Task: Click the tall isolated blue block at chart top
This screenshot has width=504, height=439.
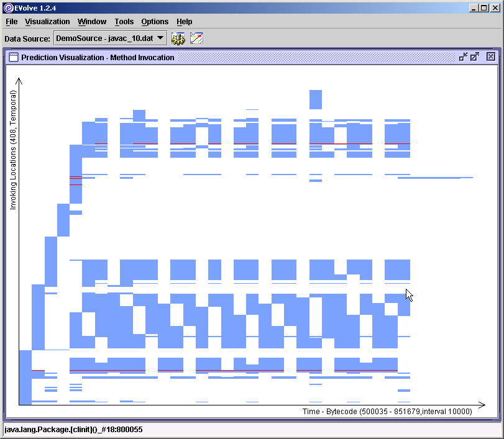Action: point(315,99)
